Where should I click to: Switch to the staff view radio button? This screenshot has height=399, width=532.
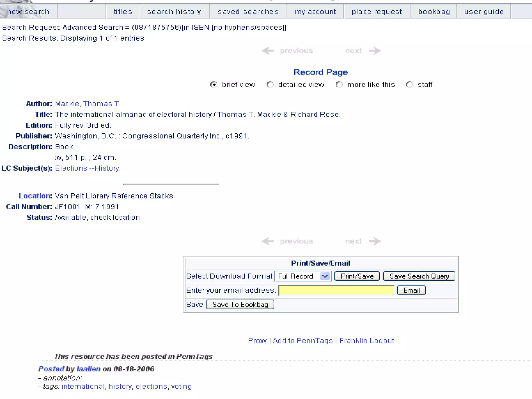(x=409, y=85)
